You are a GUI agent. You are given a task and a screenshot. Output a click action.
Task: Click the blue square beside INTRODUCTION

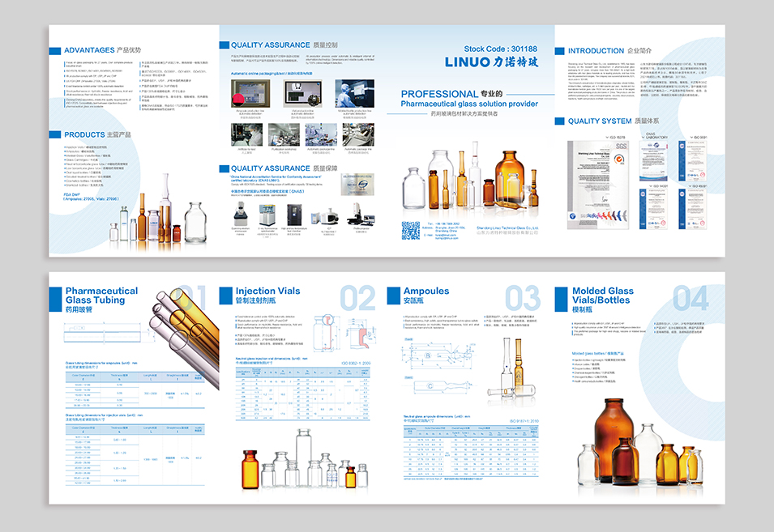point(559,51)
